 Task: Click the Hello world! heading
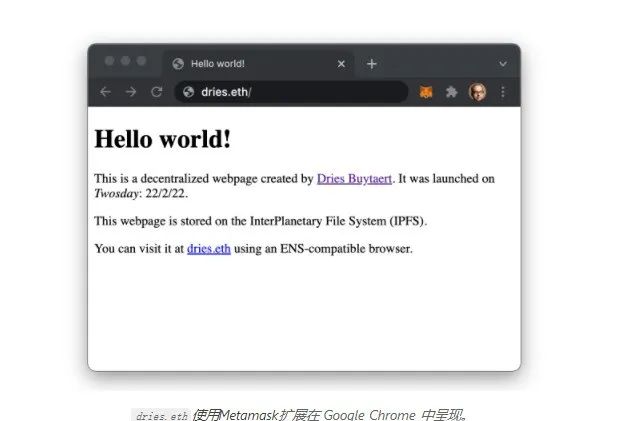pyautogui.click(x=163, y=139)
